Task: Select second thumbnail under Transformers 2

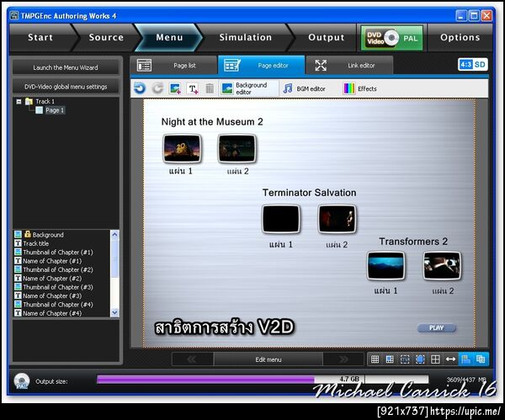Action: point(442,266)
